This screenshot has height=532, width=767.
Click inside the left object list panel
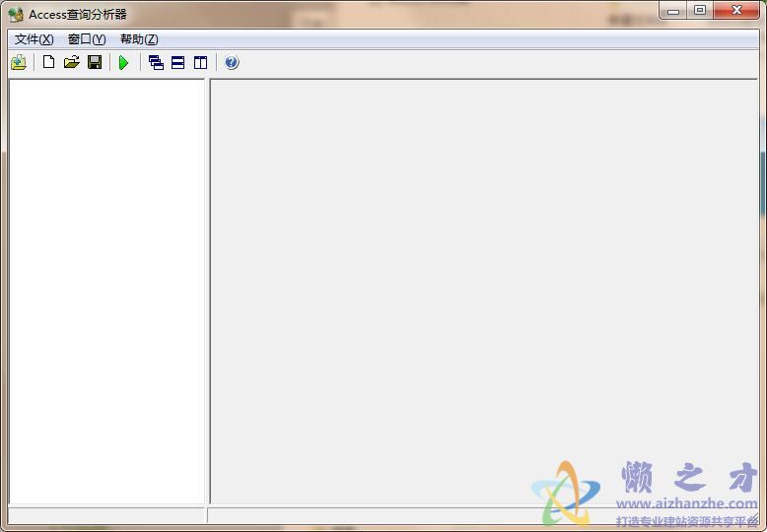[x=106, y=292]
